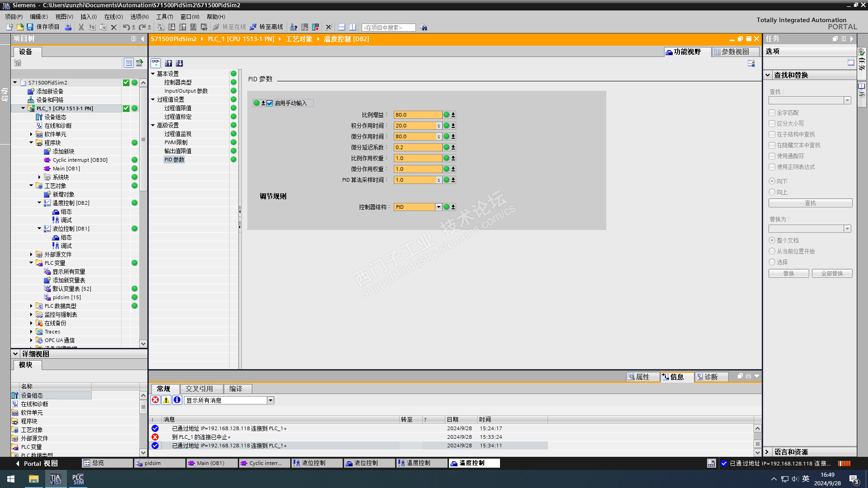Open PLCSIM from Windows taskbar
The image size is (868, 488).
(78, 479)
